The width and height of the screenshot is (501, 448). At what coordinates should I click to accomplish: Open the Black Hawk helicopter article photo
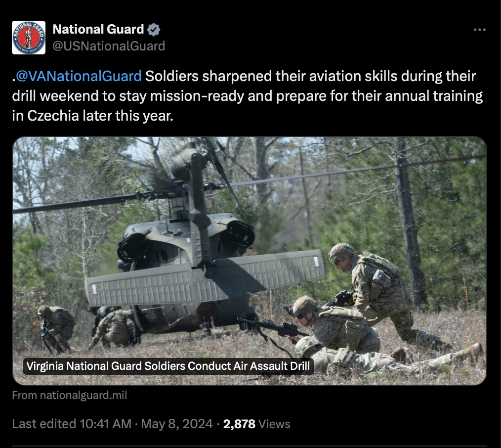click(x=249, y=261)
